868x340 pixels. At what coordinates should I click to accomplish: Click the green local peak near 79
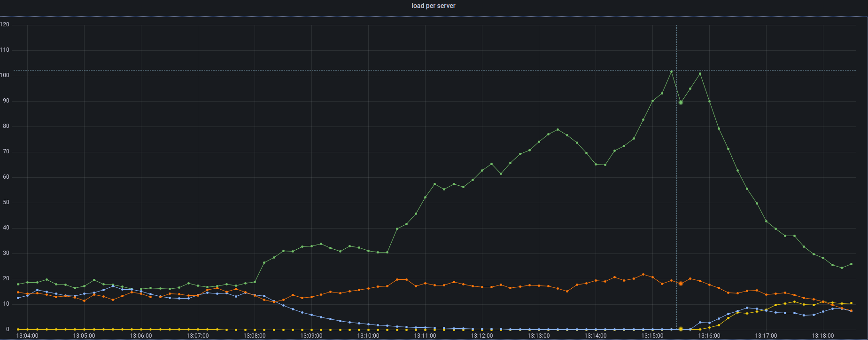click(558, 130)
